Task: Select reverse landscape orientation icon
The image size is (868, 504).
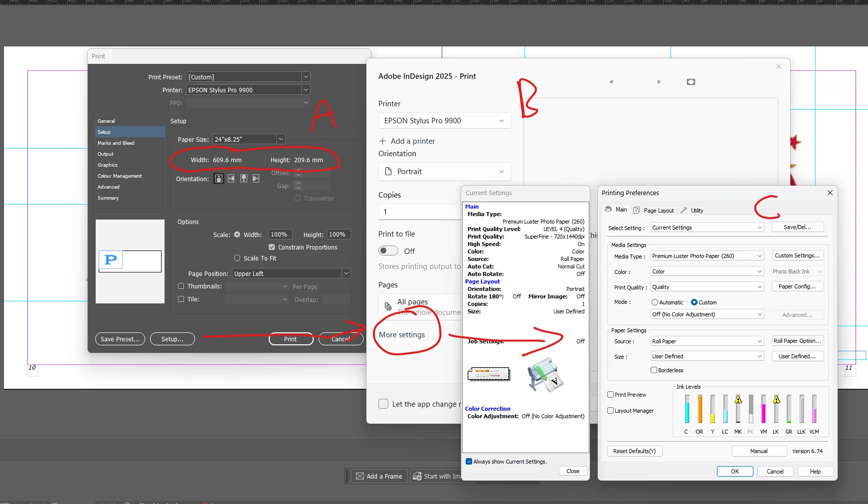Action: pos(256,179)
